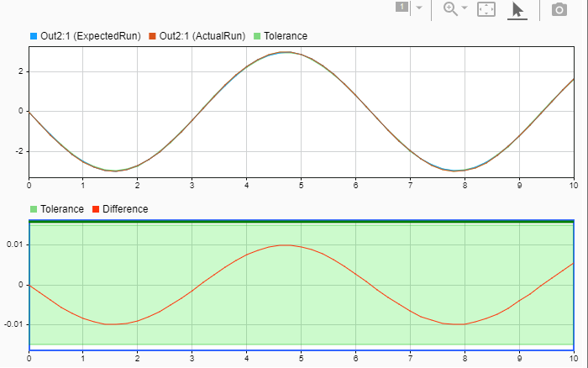This screenshot has height=368, width=588.
Task: Click the fit to view icon
Action: [x=486, y=9]
